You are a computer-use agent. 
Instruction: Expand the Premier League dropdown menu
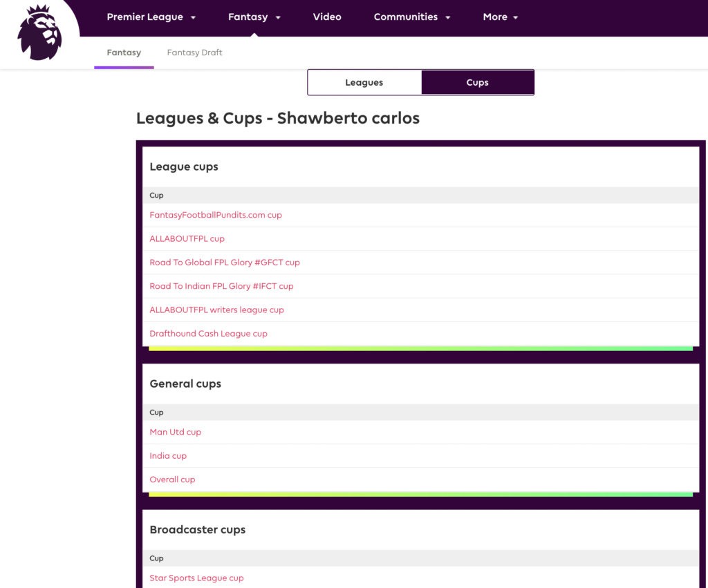(x=151, y=17)
